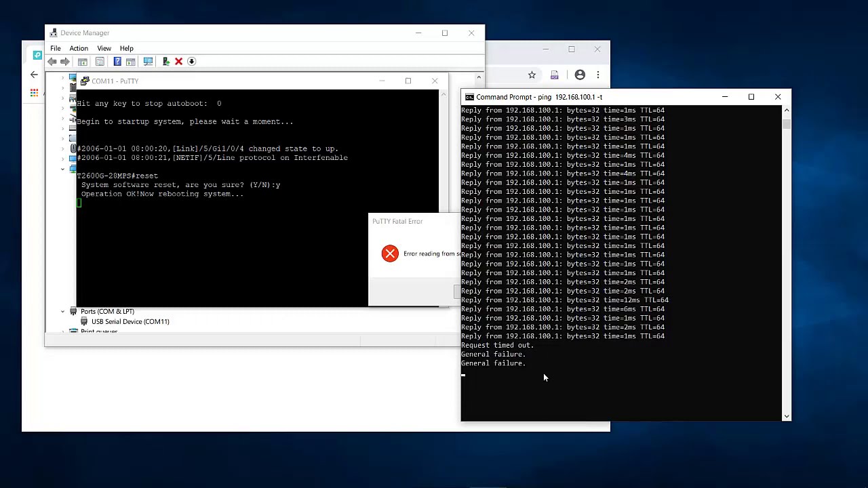Click PuTTY Fatal Error dialog title
This screenshot has width=868, height=488.
coord(397,221)
